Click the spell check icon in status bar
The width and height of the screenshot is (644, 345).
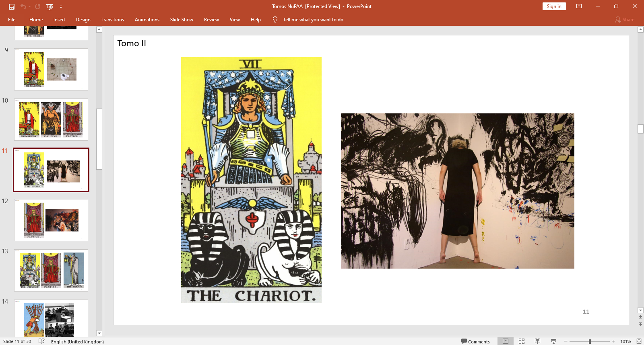[41, 341]
